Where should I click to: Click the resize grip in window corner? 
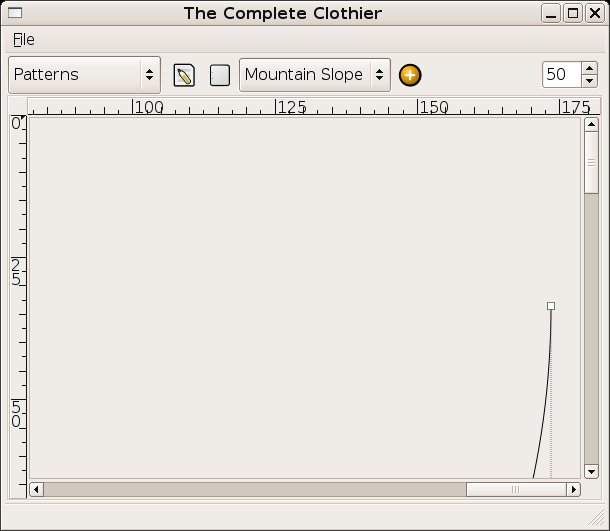tap(596, 519)
